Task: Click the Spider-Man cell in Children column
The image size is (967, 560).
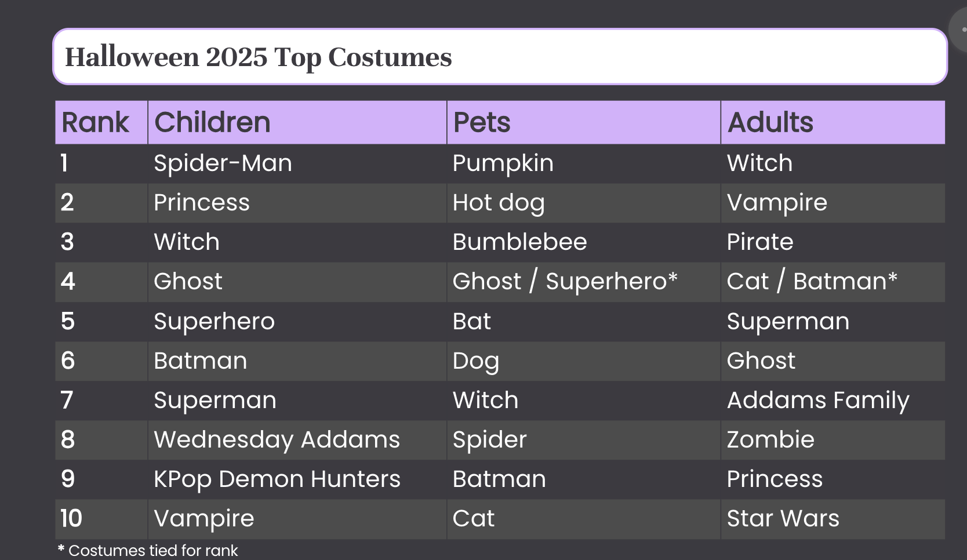Action: click(x=297, y=163)
